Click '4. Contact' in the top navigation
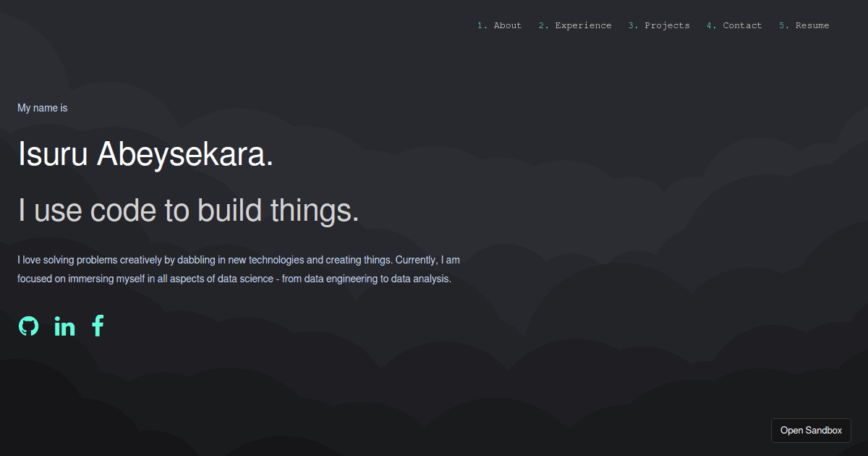This screenshot has width=868, height=456. pos(734,25)
